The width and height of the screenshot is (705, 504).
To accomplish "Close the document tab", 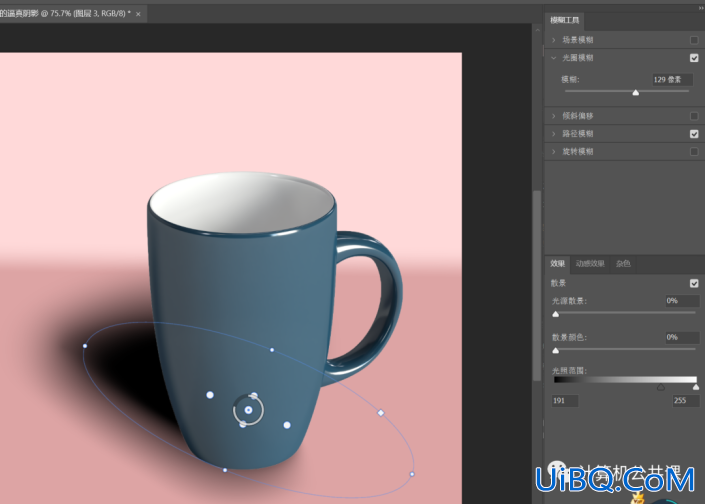I will (138, 14).
